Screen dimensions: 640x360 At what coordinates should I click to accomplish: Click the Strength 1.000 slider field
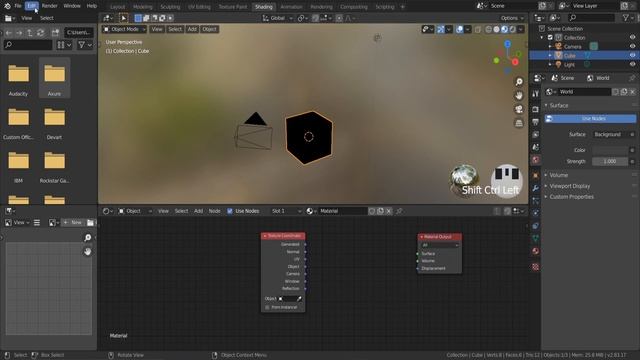click(x=610, y=161)
